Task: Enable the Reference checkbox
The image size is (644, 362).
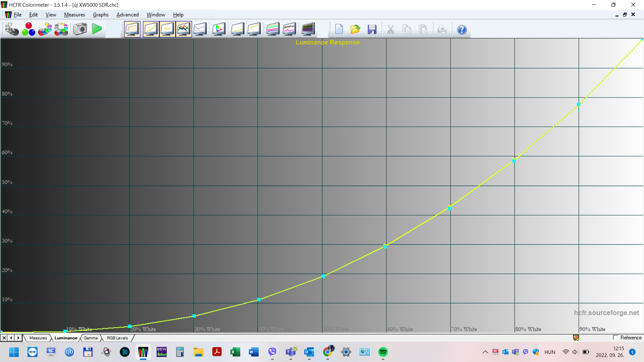Action: click(x=615, y=338)
